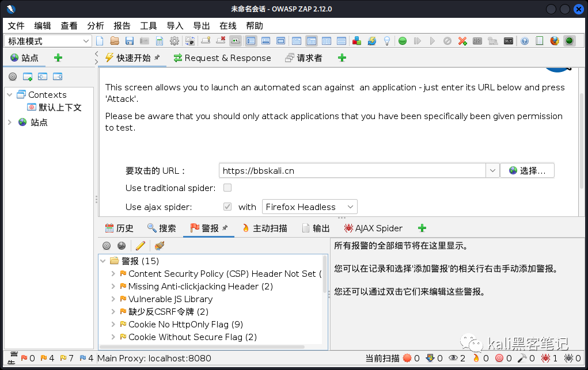
Task: Open the blue question mark help icon
Action: click(x=525, y=41)
